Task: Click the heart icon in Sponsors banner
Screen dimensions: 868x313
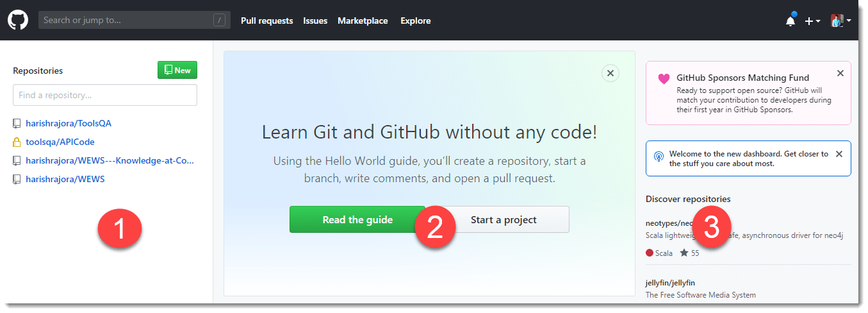Action: click(664, 79)
